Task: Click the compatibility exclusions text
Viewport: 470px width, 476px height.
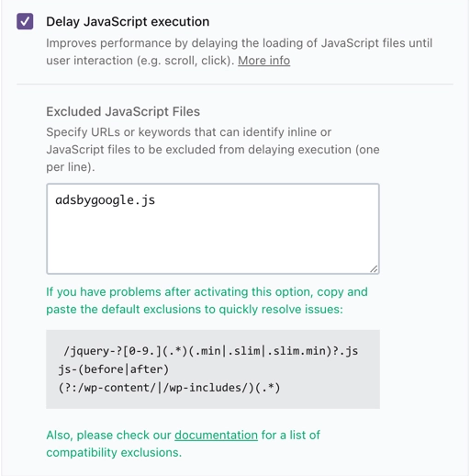Action: (x=114, y=452)
